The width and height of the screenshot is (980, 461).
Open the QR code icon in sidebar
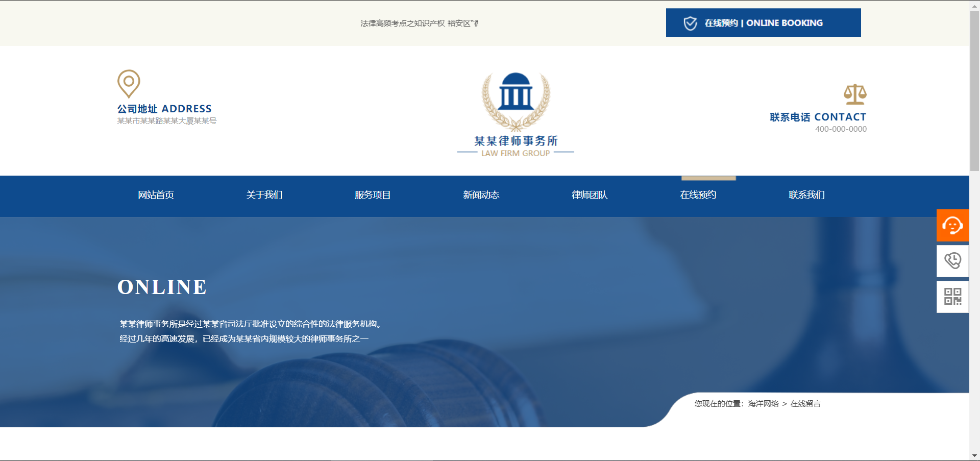[952, 297]
